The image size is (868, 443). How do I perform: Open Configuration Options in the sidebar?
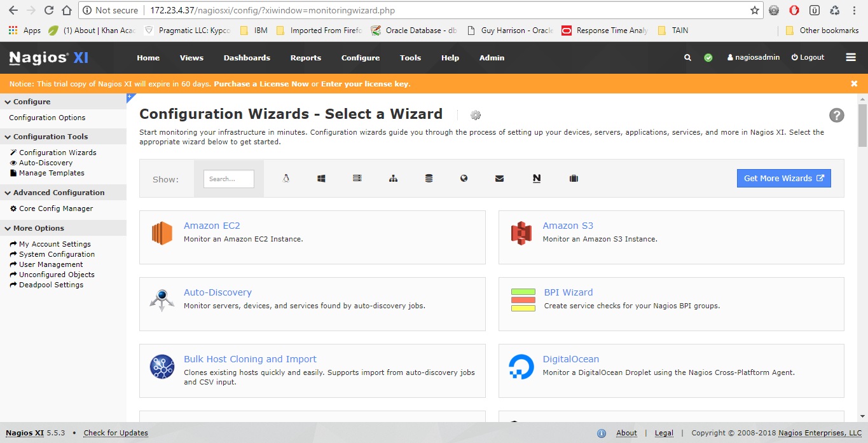click(47, 118)
